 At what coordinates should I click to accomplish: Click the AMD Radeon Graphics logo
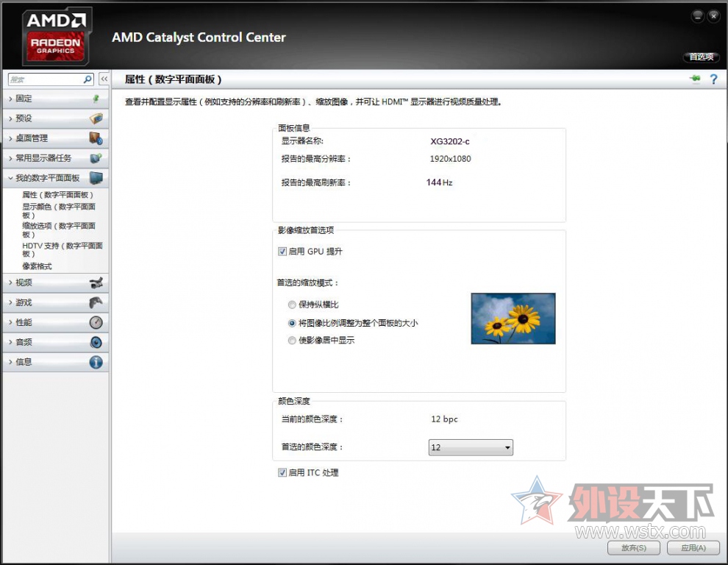pyautogui.click(x=56, y=36)
